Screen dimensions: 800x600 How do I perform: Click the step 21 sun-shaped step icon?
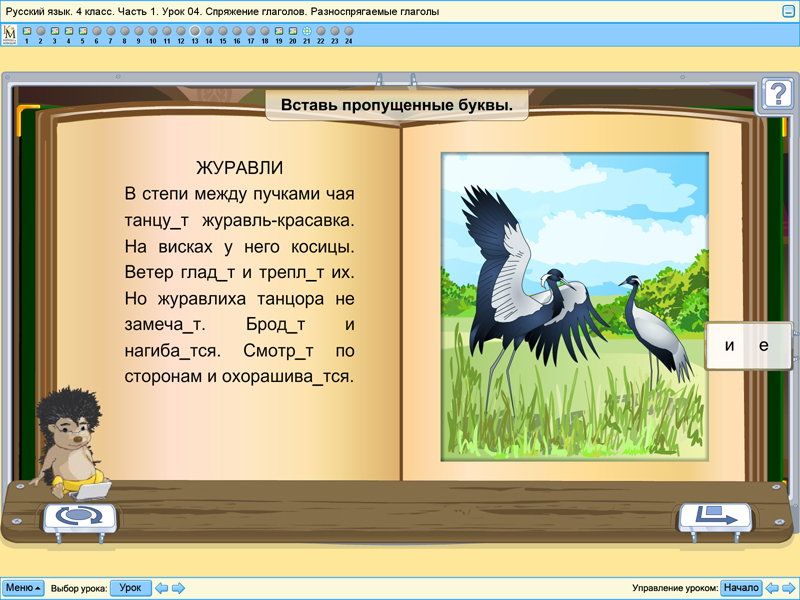308,30
